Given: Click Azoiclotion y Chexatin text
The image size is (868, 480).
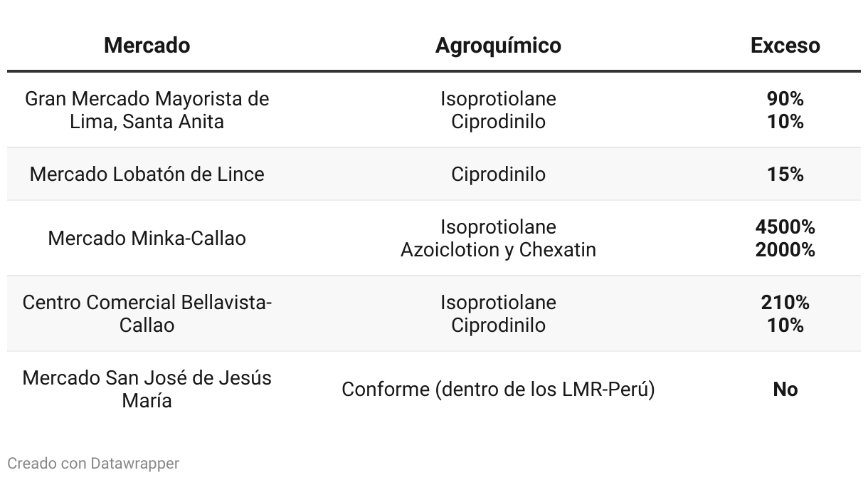Looking at the screenshot, I should pyautogui.click(x=498, y=250).
